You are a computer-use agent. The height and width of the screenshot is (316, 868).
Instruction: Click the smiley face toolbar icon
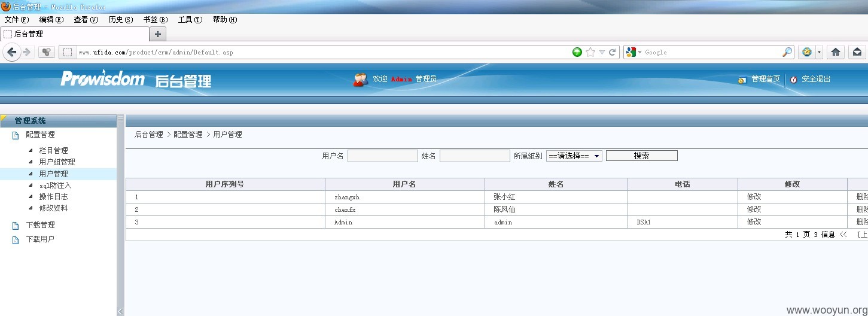pos(807,52)
